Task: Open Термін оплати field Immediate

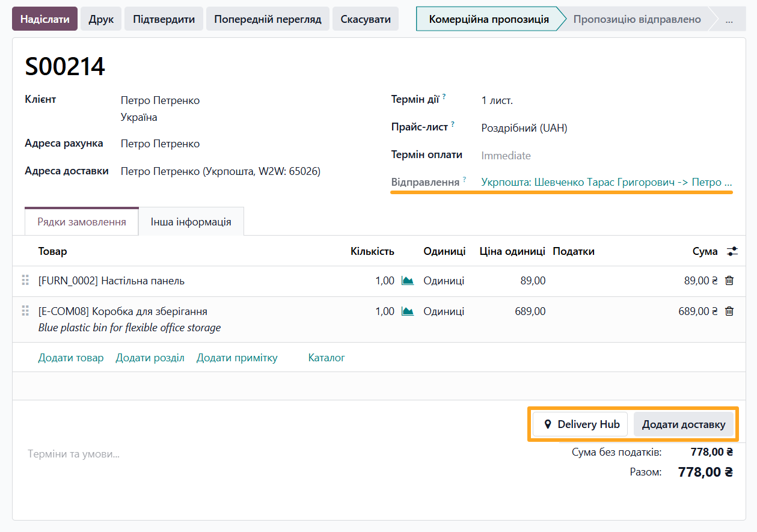Action: point(506,156)
